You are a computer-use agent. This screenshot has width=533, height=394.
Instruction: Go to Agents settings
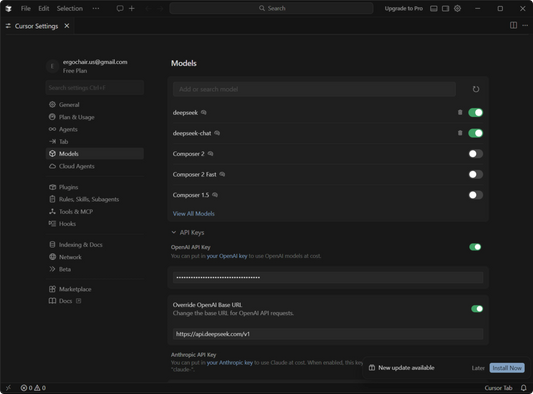coord(94,129)
